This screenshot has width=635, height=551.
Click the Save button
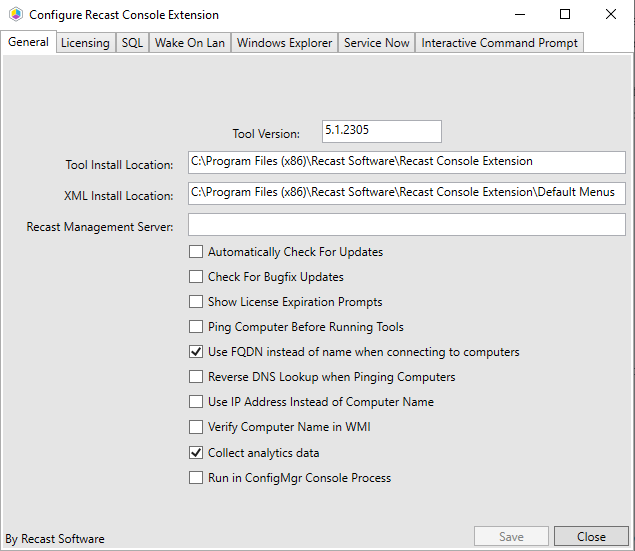(511, 536)
